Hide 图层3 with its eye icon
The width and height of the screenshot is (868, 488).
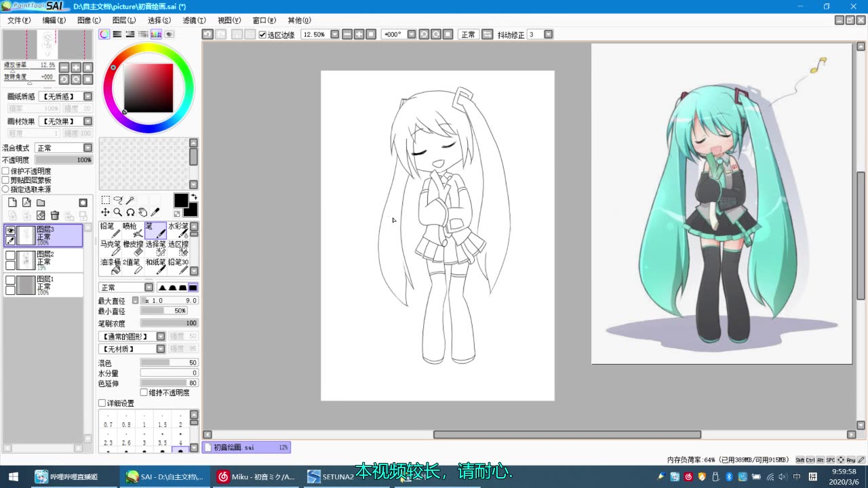coord(10,230)
